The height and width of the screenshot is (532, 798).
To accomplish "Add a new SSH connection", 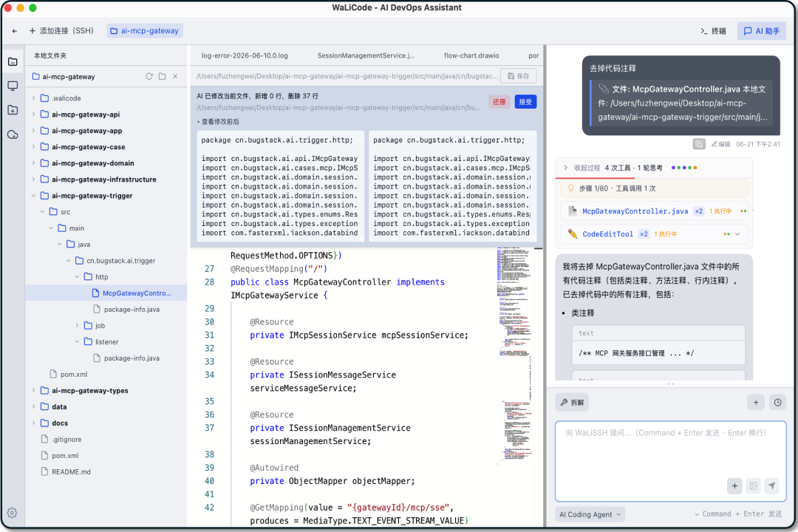I will tap(61, 30).
